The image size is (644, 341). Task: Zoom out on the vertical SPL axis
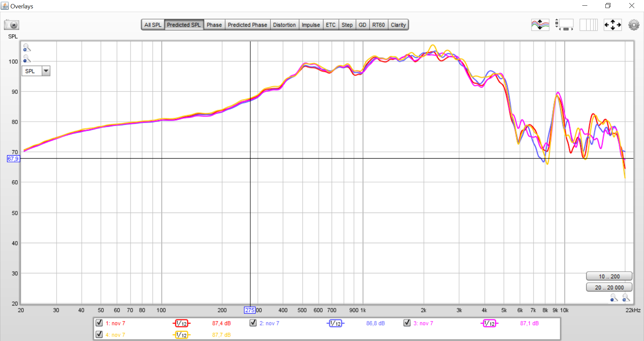(x=27, y=59)
